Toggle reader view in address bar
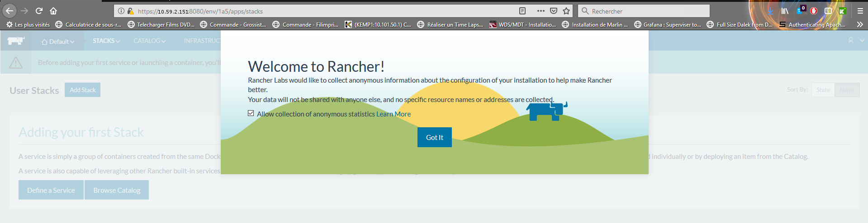868x223 pixels. [x=522, y=11]
